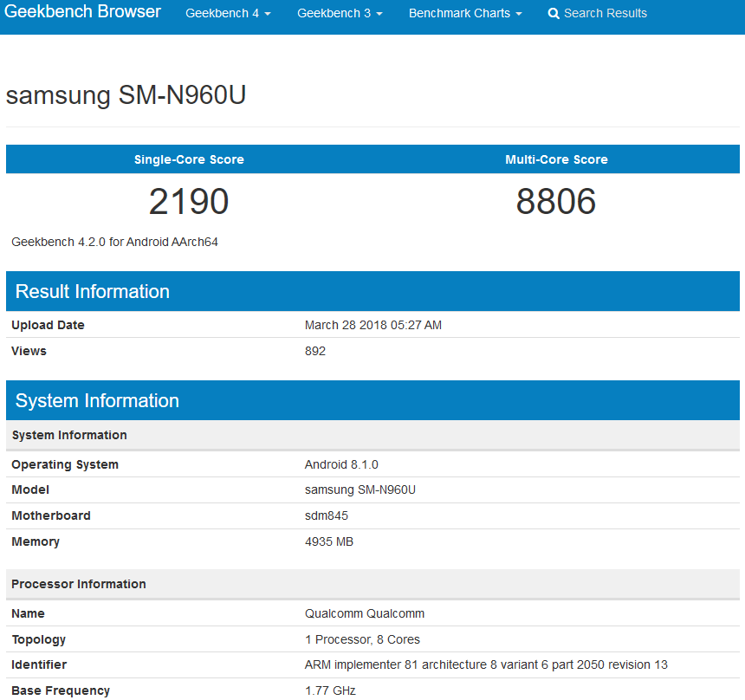Click the Single-Core Score header
The width and height of the screenshot is (745, 700).
click(x=189, y=159)
